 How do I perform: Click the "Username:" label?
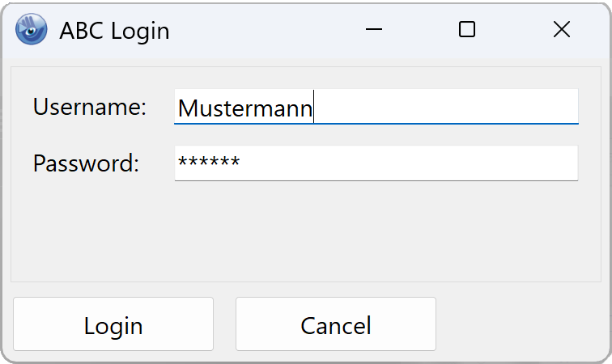[89, 107]
